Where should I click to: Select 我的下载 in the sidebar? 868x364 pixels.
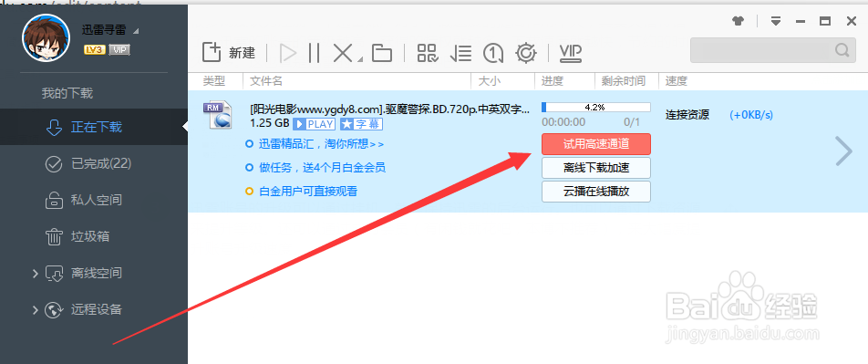click(67, 93)
